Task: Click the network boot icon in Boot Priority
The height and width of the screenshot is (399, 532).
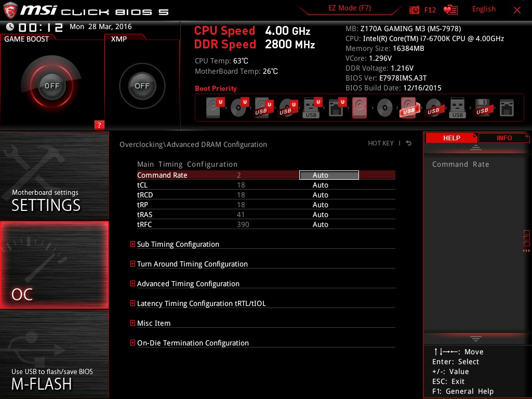Action: coord(506,107)
